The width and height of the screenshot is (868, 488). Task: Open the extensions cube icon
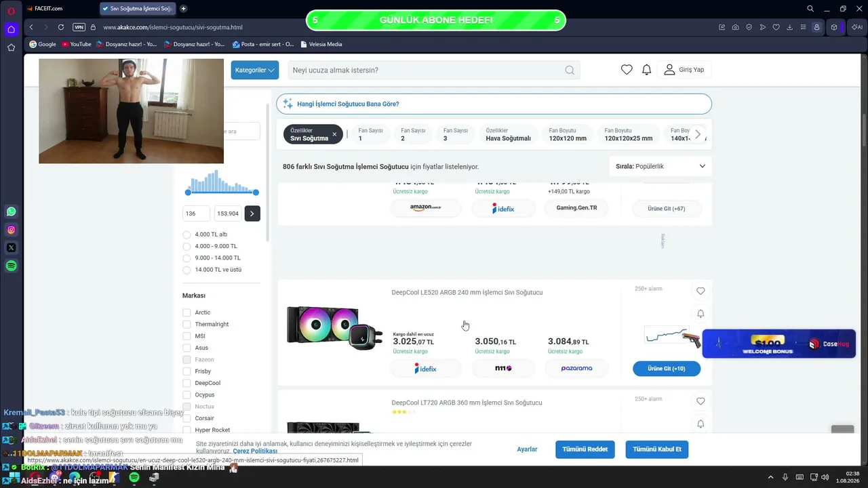click(834, 27)
